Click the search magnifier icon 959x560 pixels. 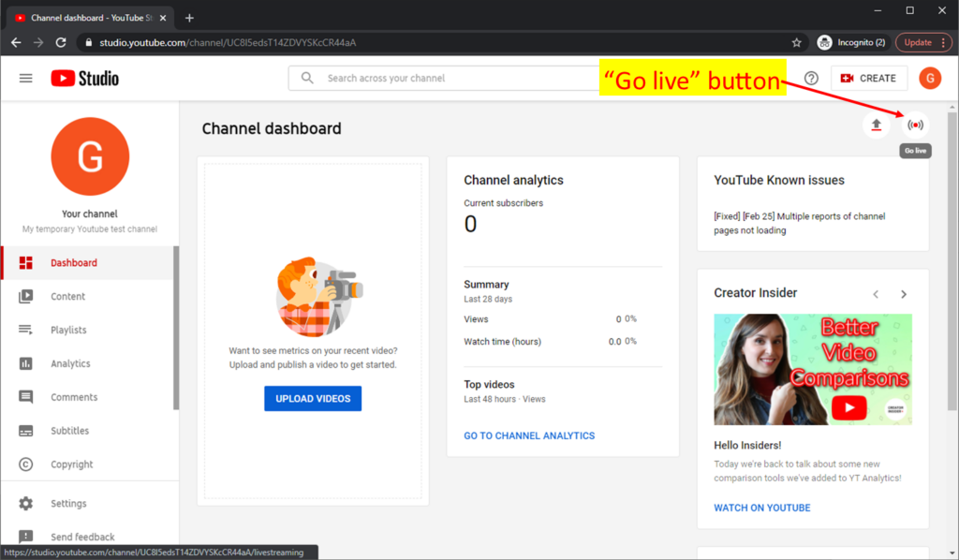(x=307, y=79)
